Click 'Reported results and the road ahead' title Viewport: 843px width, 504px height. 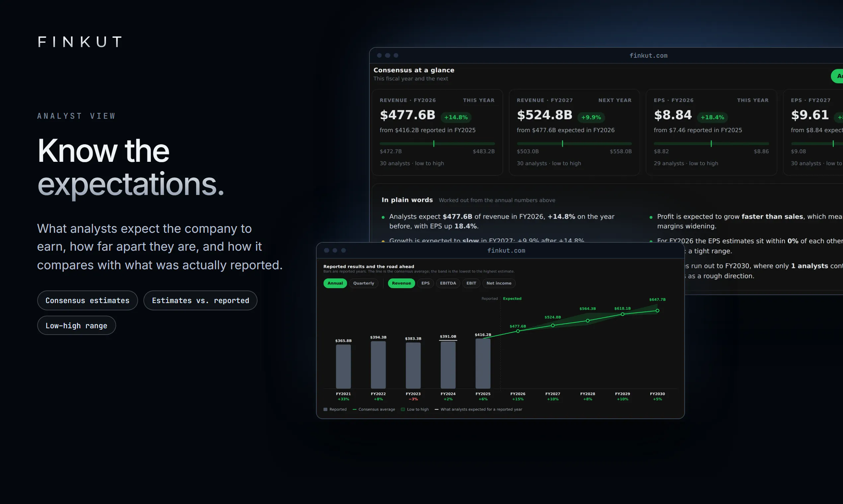(368, 267)
